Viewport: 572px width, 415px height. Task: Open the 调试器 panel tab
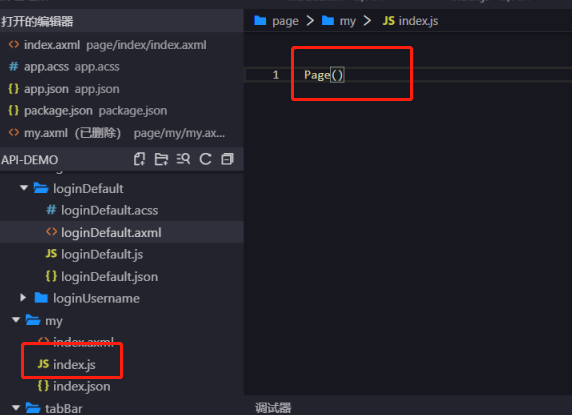(273, 407)
